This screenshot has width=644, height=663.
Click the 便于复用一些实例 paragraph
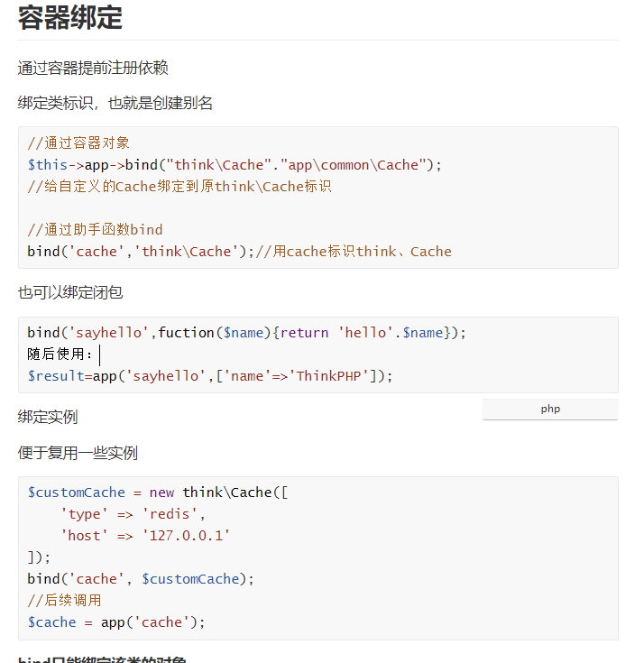pyautogui.click(x=78, y=453)
